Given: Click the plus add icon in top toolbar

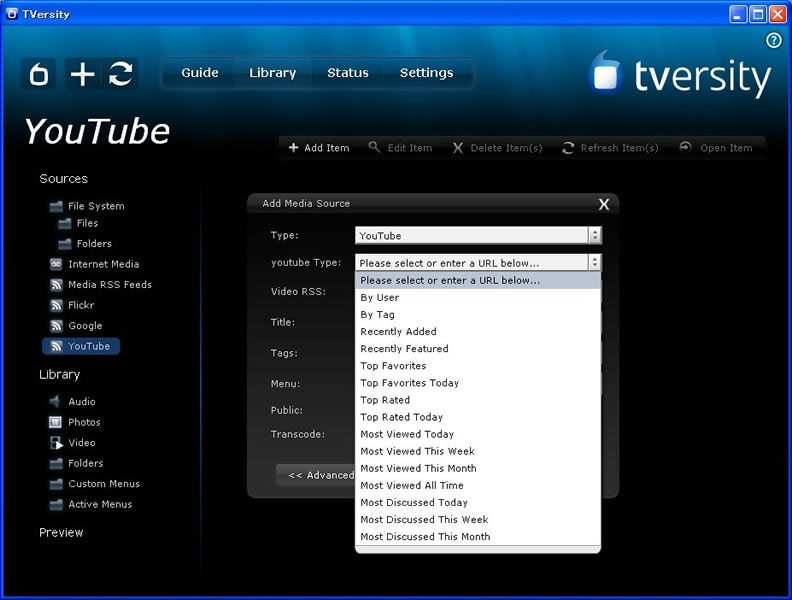Looking at the screenshot, I should coord(82,74).
